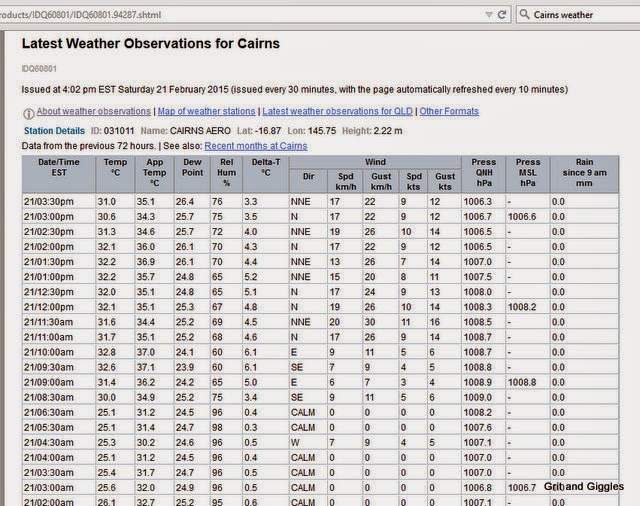Screen dimensions: 640x506
Task: Click humidity '98' in 05:30am row
Action: 217,428
